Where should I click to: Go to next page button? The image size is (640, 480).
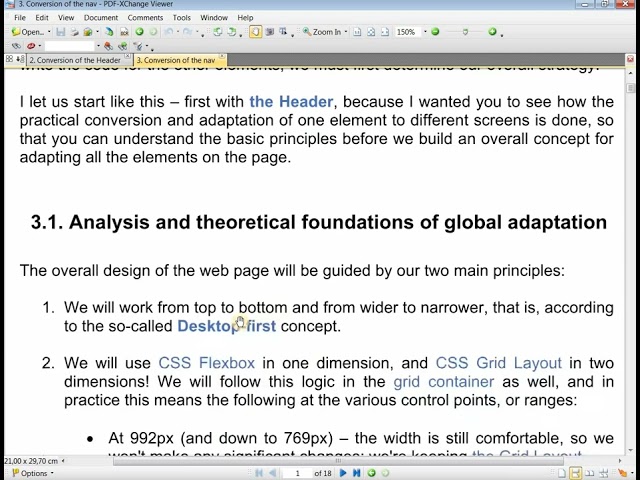(x=343, y=473)
